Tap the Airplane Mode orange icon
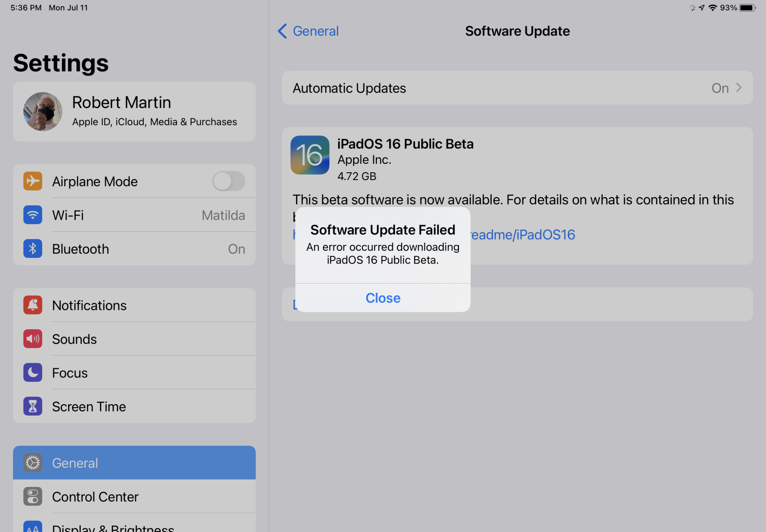This screenshot has height=532, width=766. [x=33, y=181]
